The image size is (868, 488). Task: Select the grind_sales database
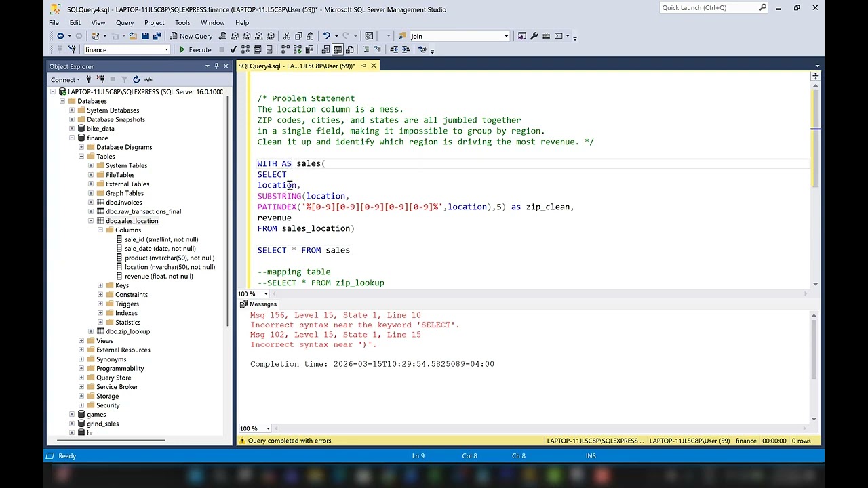(x=102, y=424)
